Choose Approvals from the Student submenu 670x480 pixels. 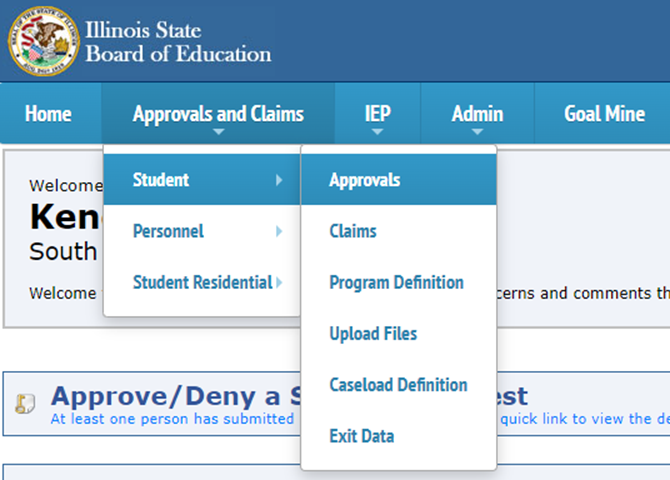pos(365,180)
